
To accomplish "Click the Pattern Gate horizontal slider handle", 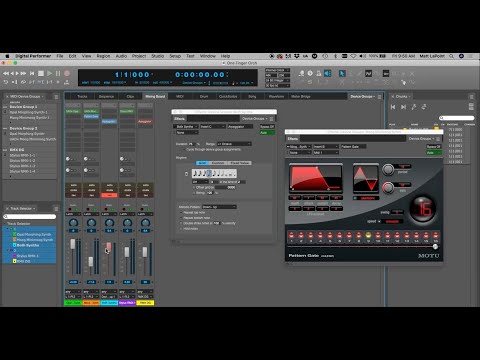I will coord(435,247).
